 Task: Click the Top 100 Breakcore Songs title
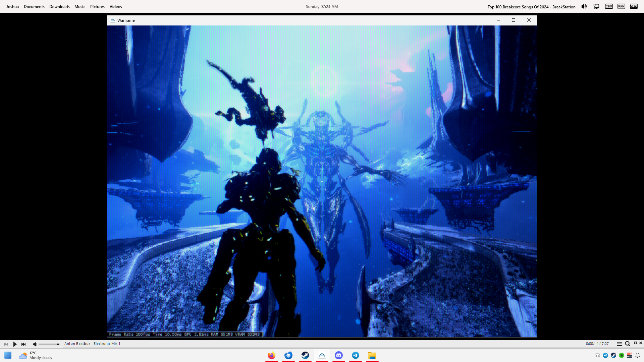[531, 7]
